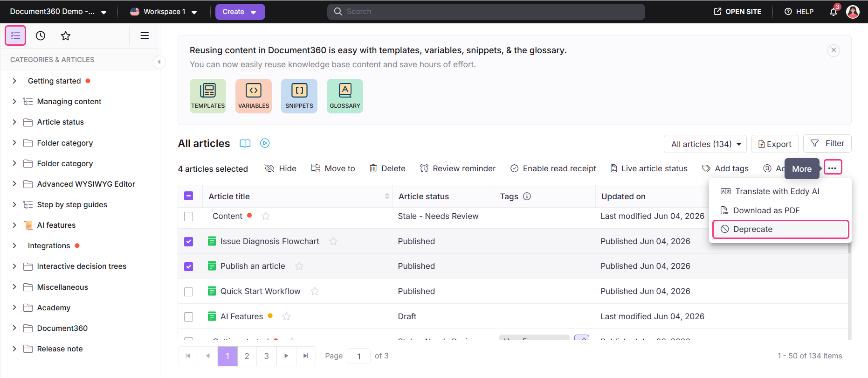Image resolution: width=868 pixels, height=378 pixels.
Task: Open the starred articles icon
Action: tap(66, 35)
